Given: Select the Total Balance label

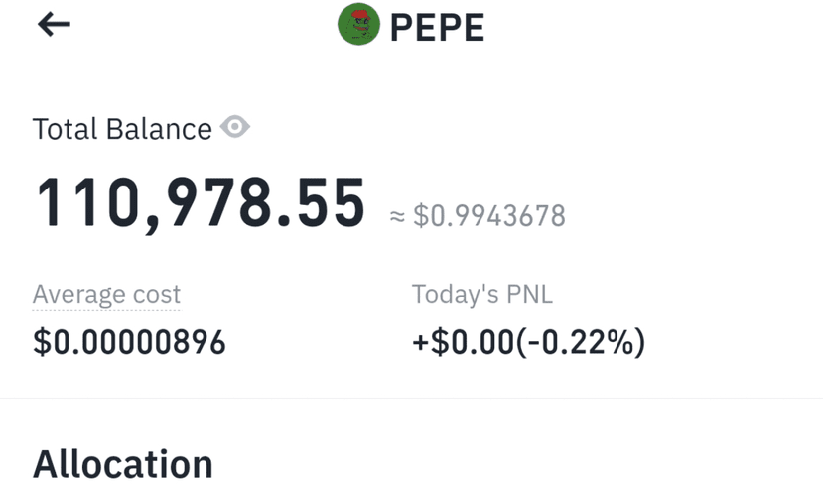Looking at the screenshot, I should [x=122, y=129].
